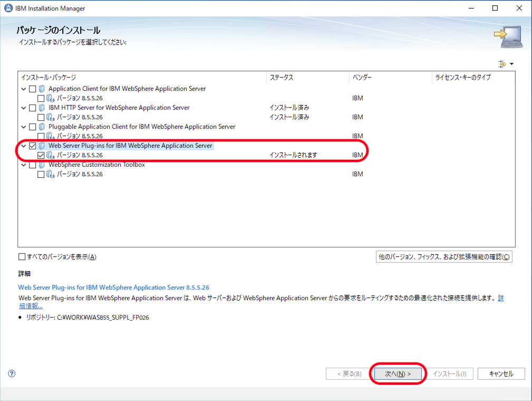532x401 pixels.
Task: Collapse the Application Client for IBM WebSphere node
Action: (x=23, y=89)
